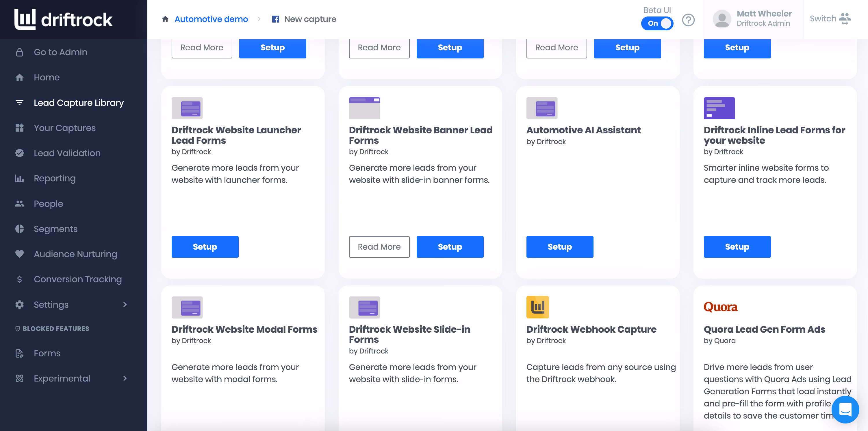Click the Matt Wheeler avatar icon
Viewport: 868px width, 431px height.
[722, 19]
